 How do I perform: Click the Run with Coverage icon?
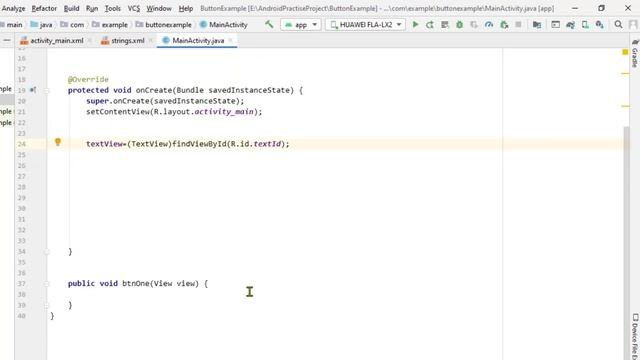pos(474,25)
